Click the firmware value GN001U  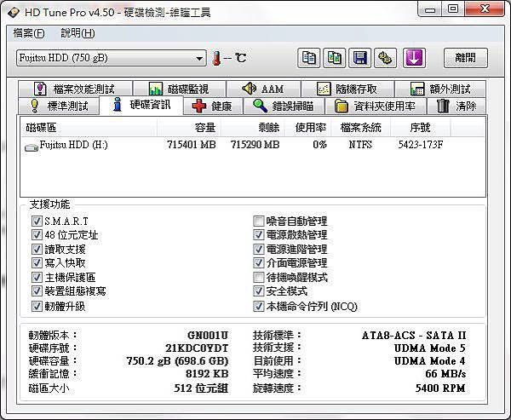point(208,335)
